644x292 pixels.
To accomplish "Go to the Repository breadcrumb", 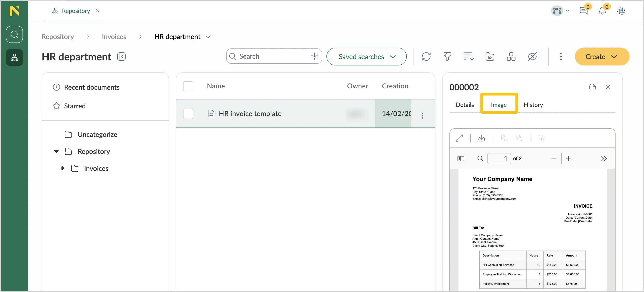I will (58, 37).
